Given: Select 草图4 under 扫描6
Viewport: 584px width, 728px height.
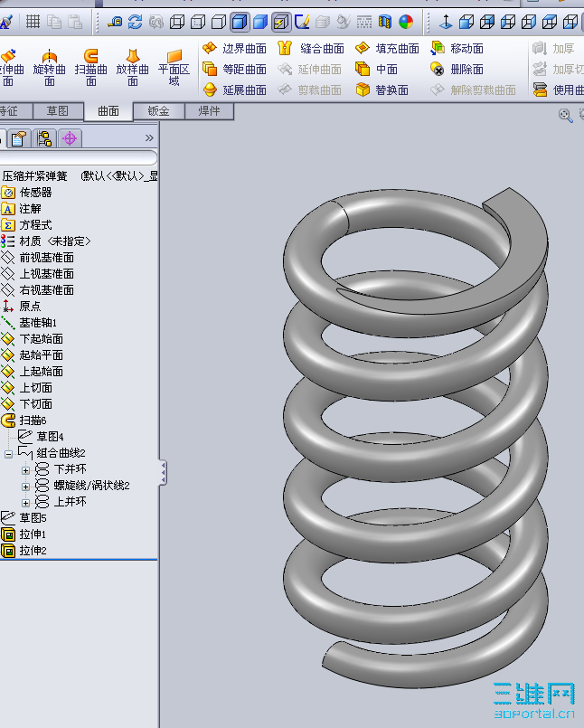Looking at the screenshot, I should (41, 437).
